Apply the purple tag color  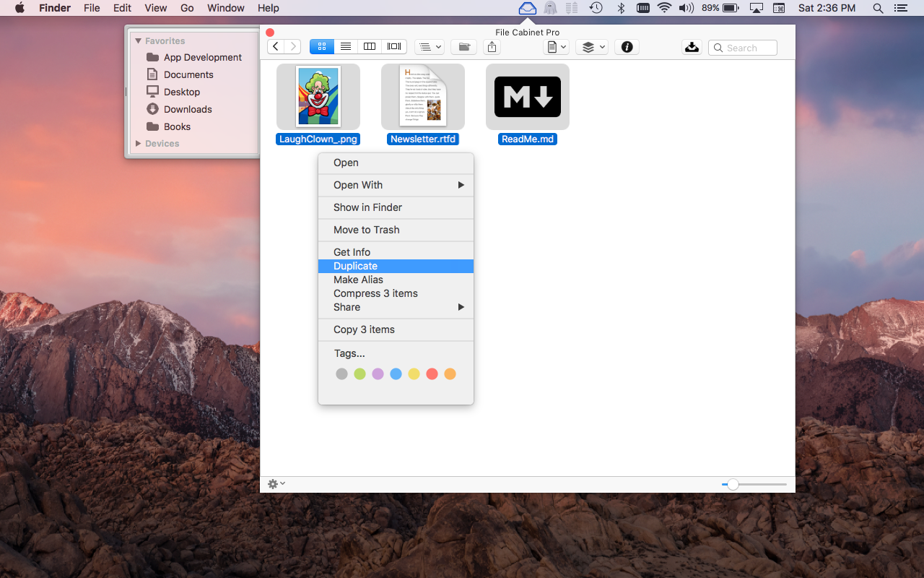click(x=378, y=374)
